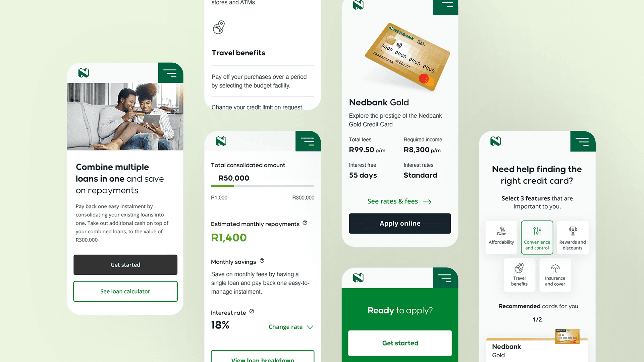Expand the Change rate dropdown
Viewport: 644px width, 362px height.
click(x=290, y=326)
